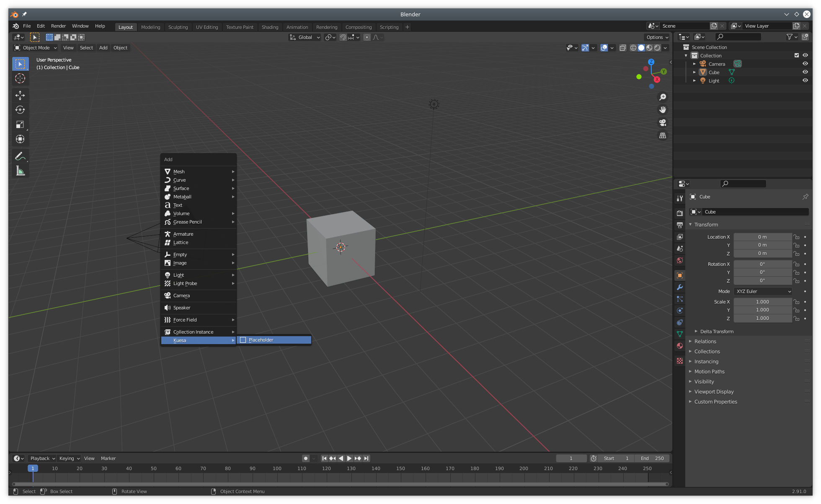Image resolution: width=821 pixels, height=504 pixels.
Task: Activate the Transform tool
Action: [x=20, y=139]
